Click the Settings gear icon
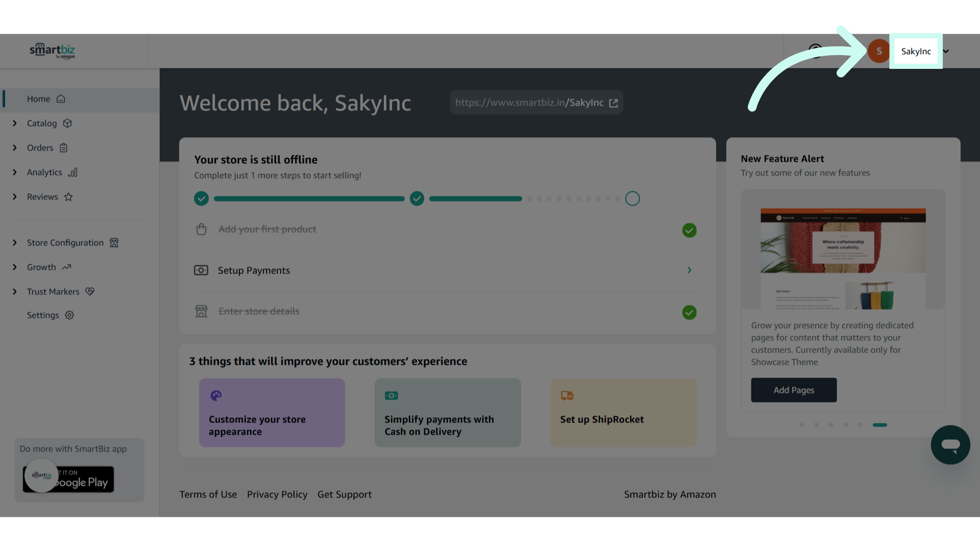This screenshot has width=980, height=551. pyautogui.click(x=69, y=315)
